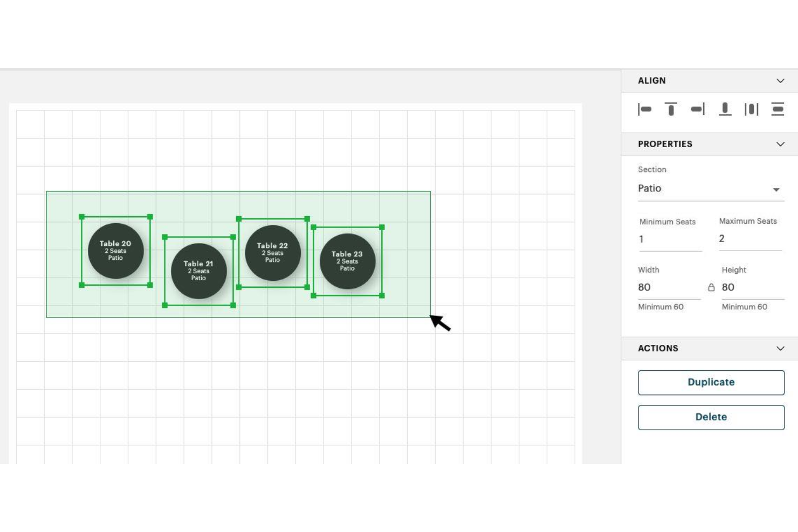Click the Duplicate button
798x532 pixels.
(711, 382)
